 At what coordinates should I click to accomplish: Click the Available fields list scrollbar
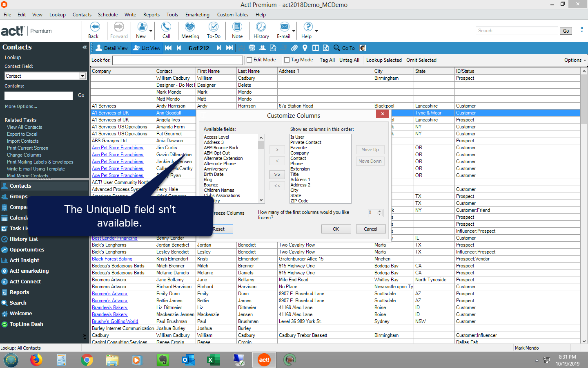[x=261, y=168]
